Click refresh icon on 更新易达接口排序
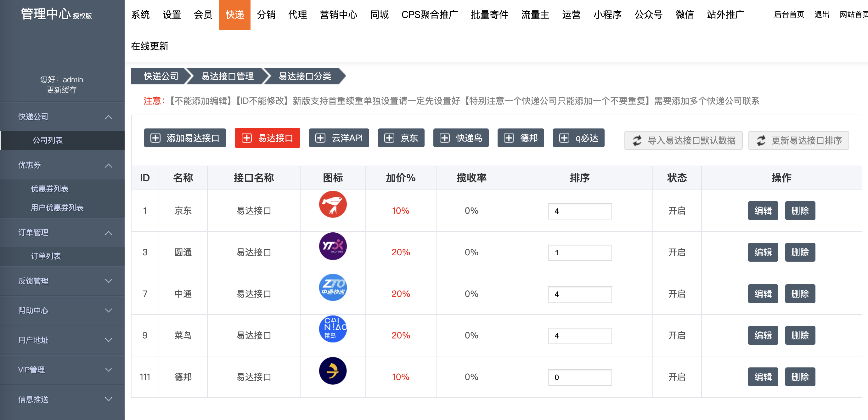The height and width of the screenshot is (420, 868). click(761, 140)
